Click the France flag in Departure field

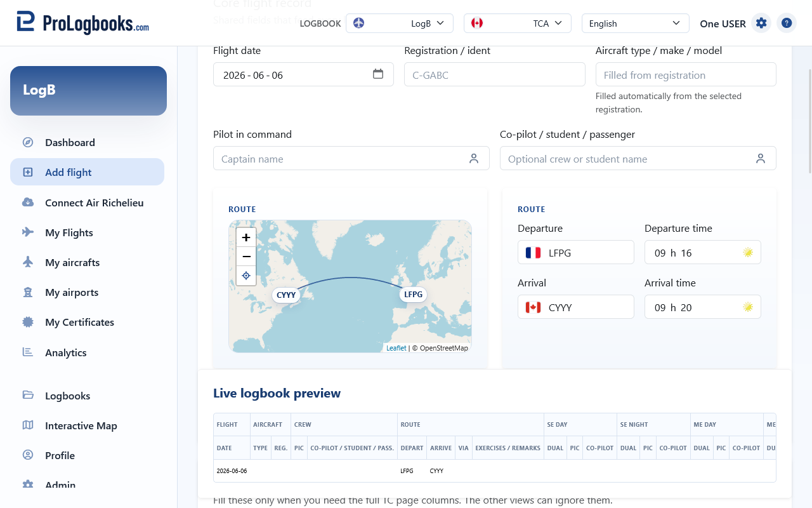(x=533, y=253)
